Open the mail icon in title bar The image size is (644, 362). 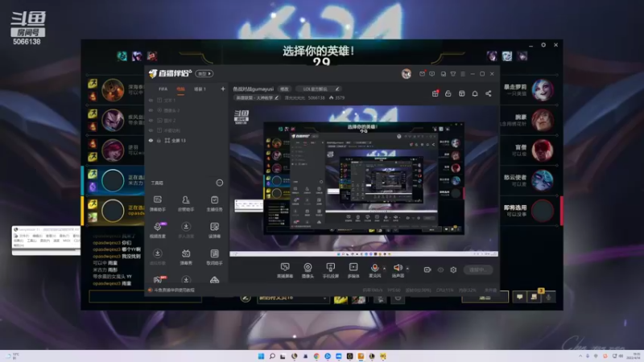pyautogui.click(x=422, y=74)
